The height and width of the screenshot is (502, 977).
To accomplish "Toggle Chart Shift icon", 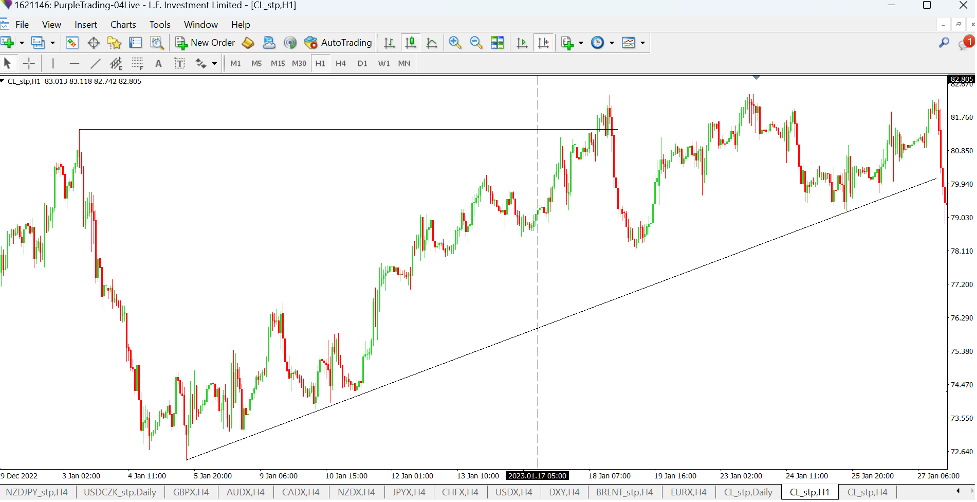I will coord(543,42).
